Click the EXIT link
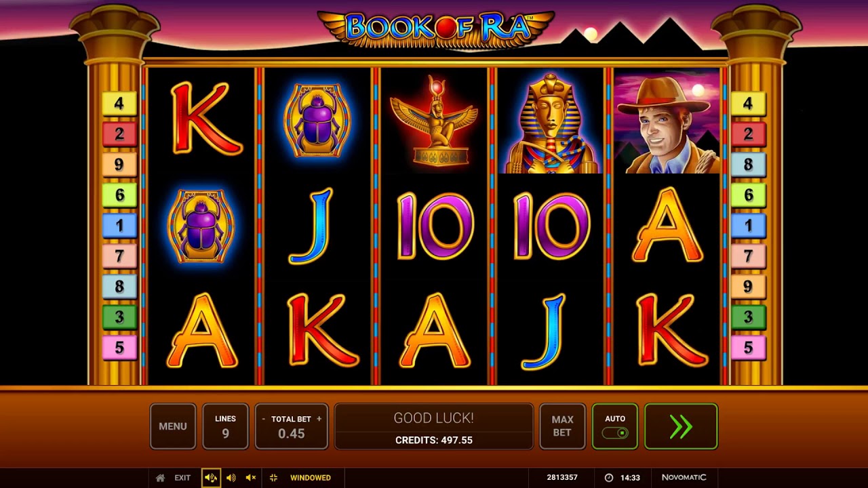The image size is (868, 488). pyautogui.click(x=182, y=478)
